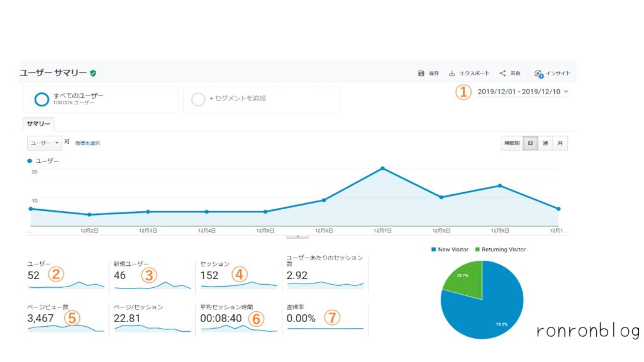This screenshot has width=644, height=362.
Task: Select the すべてのユーザー segment
Action: (x=101, y=99)
